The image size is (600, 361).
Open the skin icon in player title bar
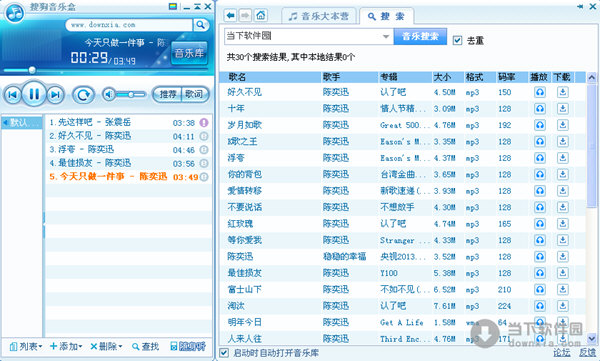(173, 7)
